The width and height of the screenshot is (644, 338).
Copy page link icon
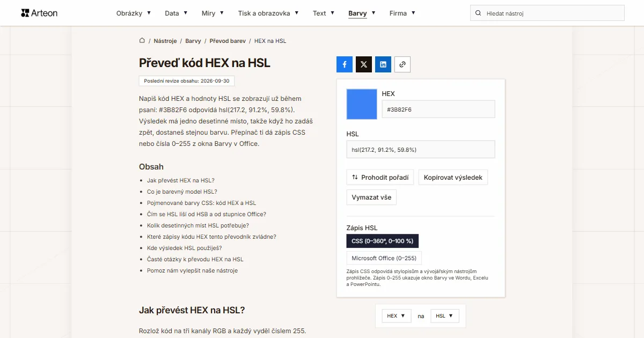tap(402, 64)
